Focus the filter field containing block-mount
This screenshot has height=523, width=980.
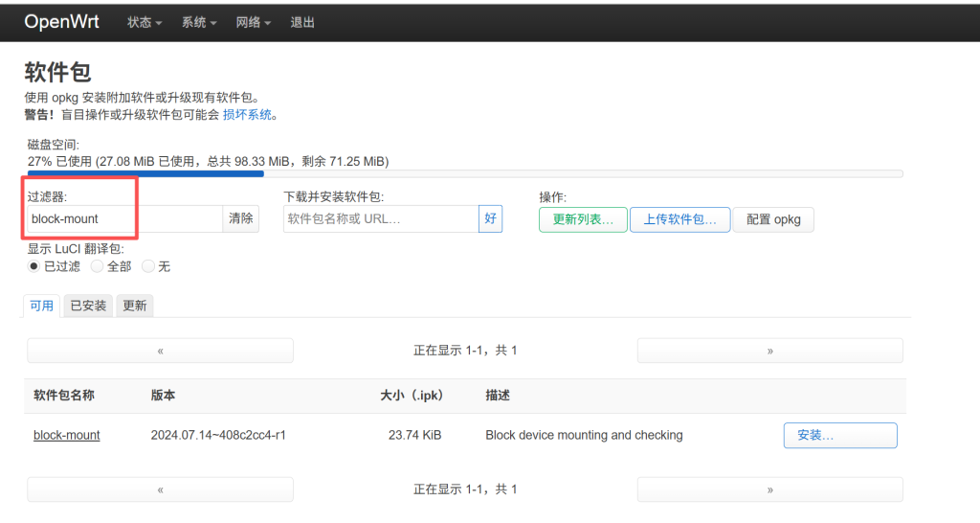pos(124,219)
